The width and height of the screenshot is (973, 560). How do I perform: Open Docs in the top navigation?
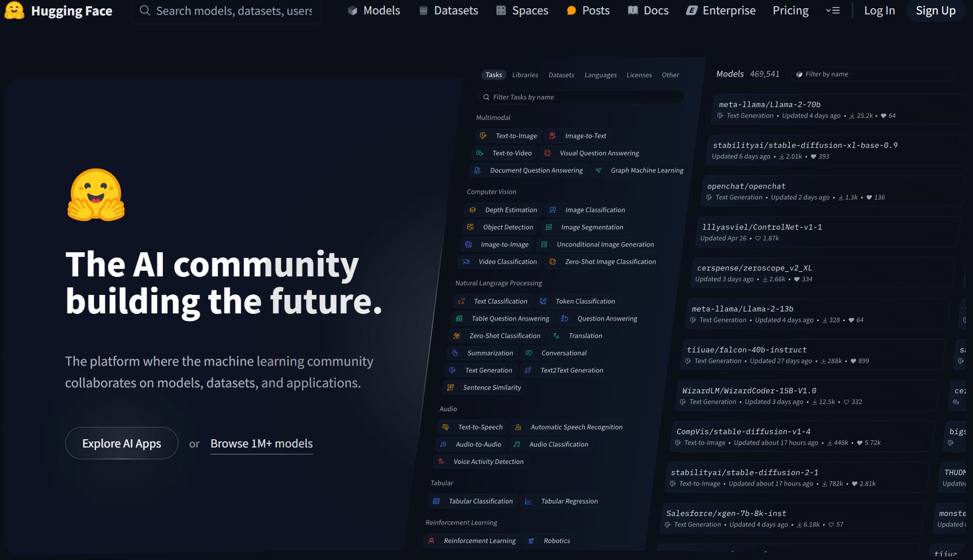click(648, 10)
